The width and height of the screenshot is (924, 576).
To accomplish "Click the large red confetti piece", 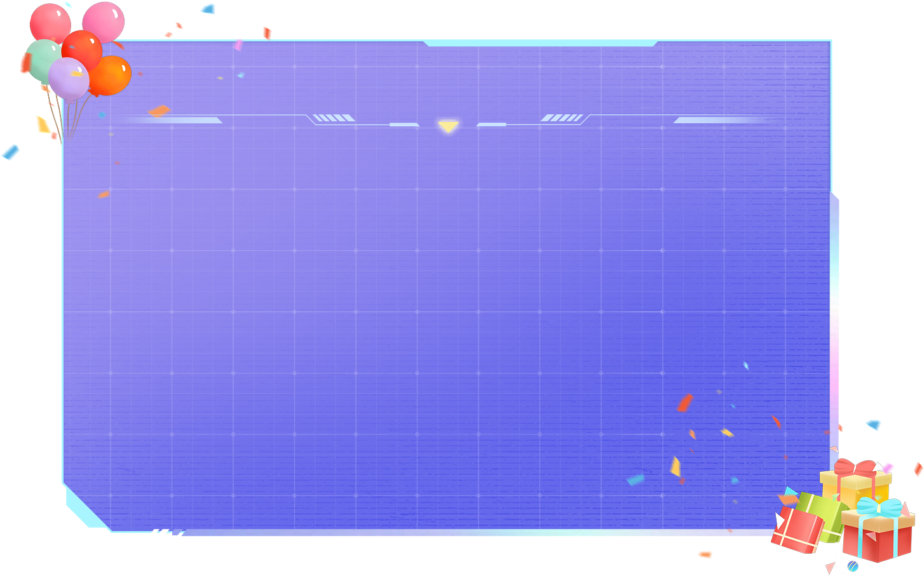I will [x=684, y=403].
